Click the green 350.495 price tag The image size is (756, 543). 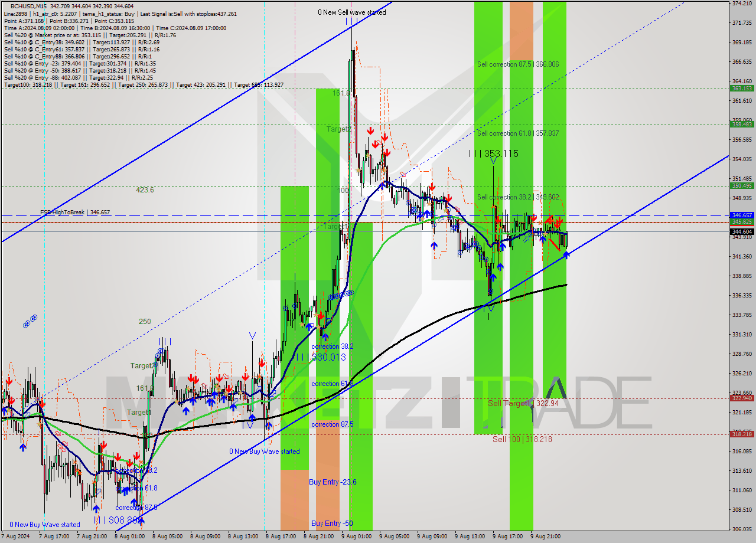pos(742,186)
